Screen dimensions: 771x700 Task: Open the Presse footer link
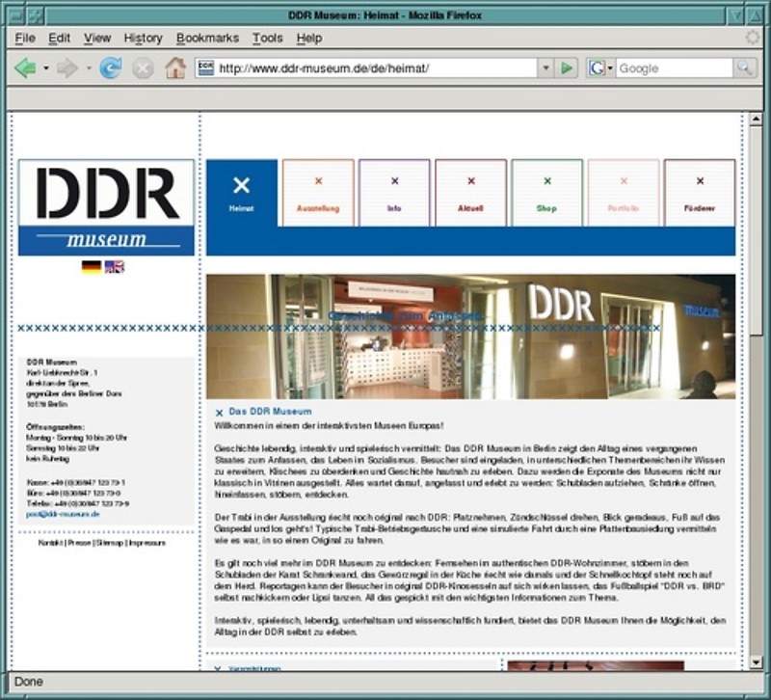(80, 543)
